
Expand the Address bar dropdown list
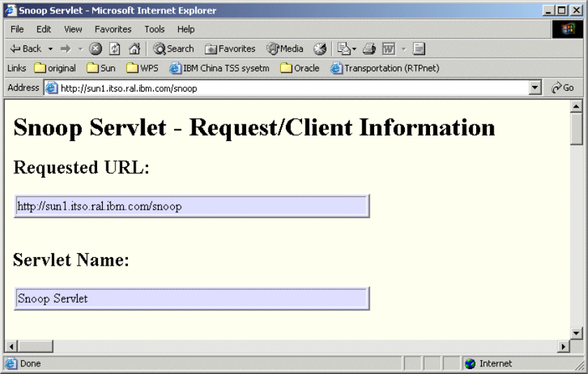(x=536, y=88)
